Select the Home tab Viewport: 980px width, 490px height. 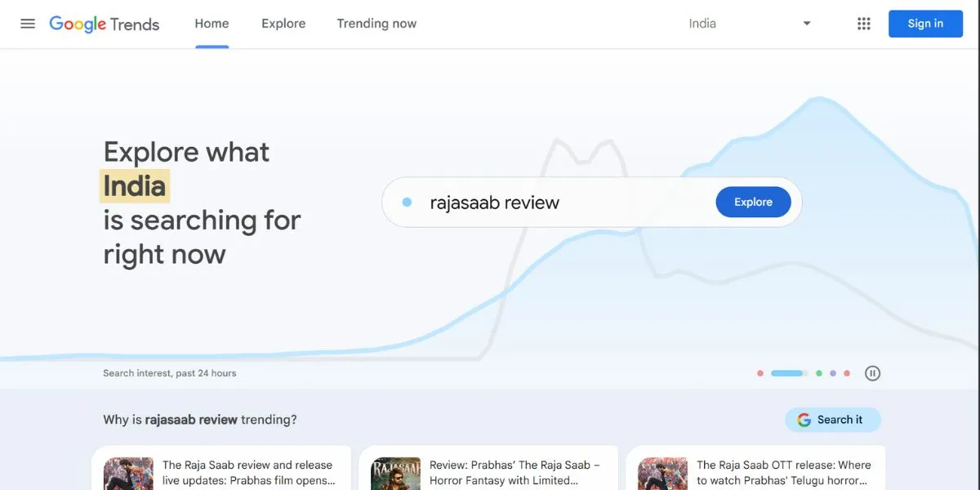(212, 23)
